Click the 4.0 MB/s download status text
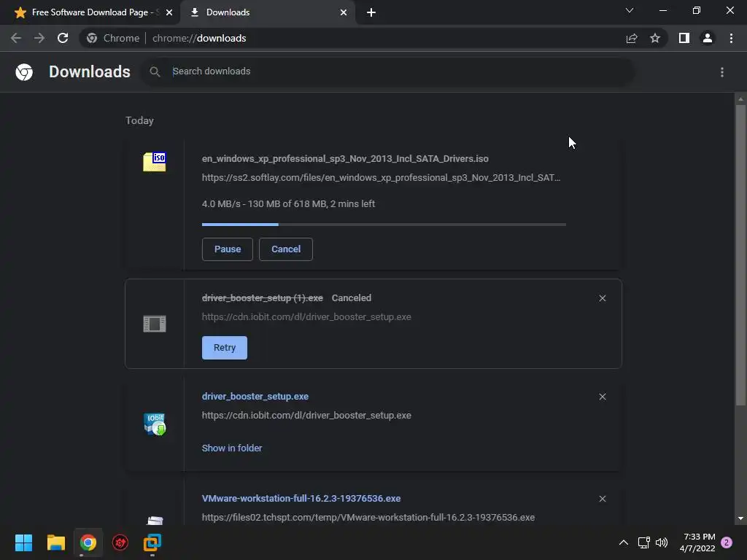 point(288,204)
